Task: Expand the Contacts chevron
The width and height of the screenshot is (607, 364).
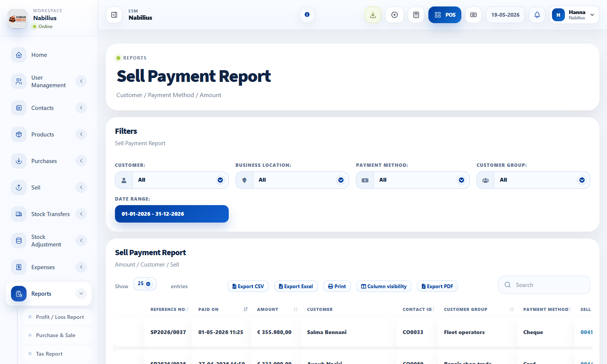Action: pyautogui.click(x=81, y=108)
